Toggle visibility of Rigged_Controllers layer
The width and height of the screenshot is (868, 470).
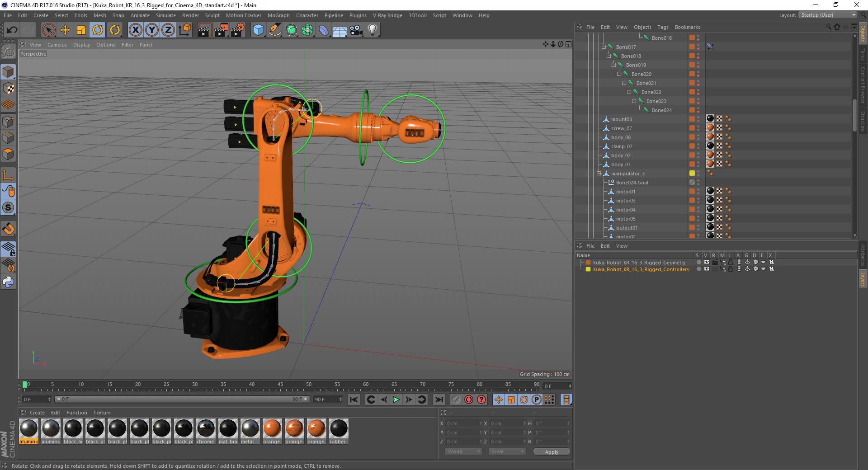pyautogui.click(x=707, y=269)
